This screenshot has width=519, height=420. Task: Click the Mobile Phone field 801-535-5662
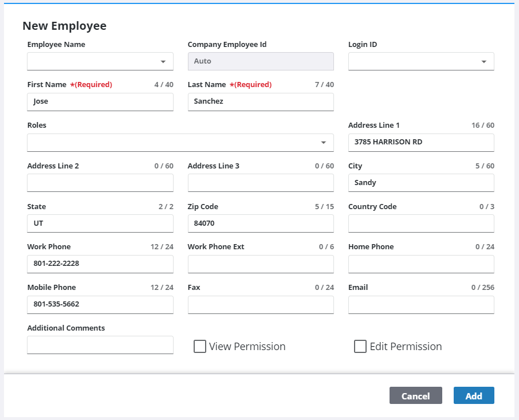point(100,305)
